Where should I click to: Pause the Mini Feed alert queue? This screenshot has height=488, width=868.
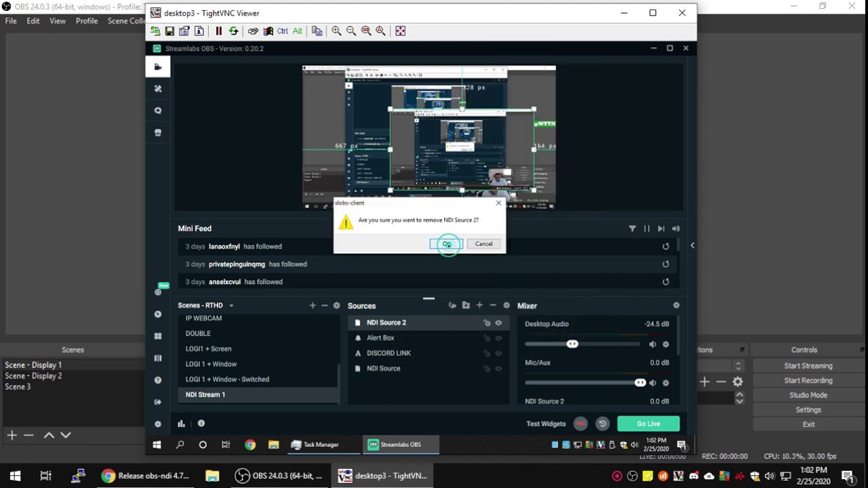coord(646,229)
